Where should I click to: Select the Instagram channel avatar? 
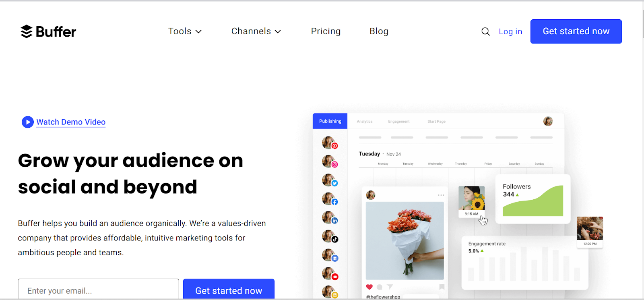click(330, 161)
